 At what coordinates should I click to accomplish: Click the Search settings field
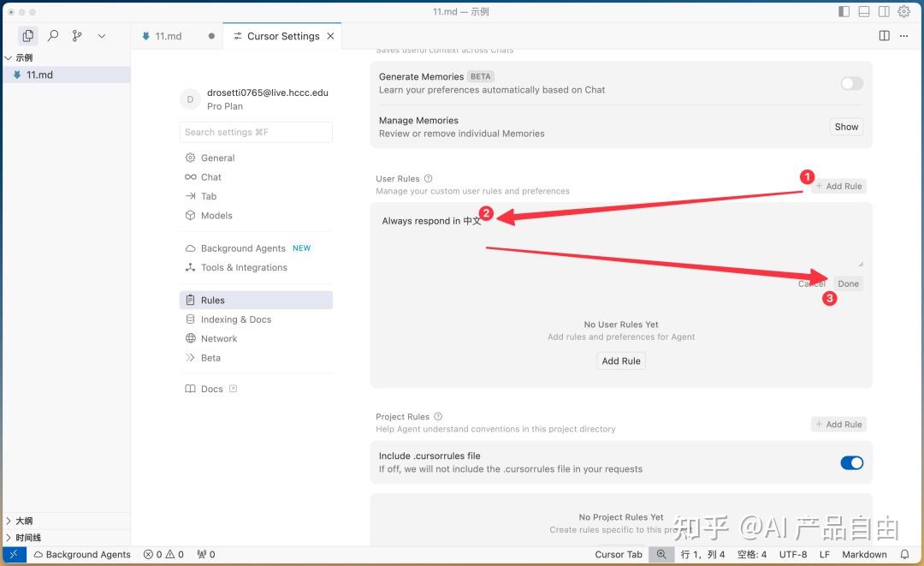[256, 132]
